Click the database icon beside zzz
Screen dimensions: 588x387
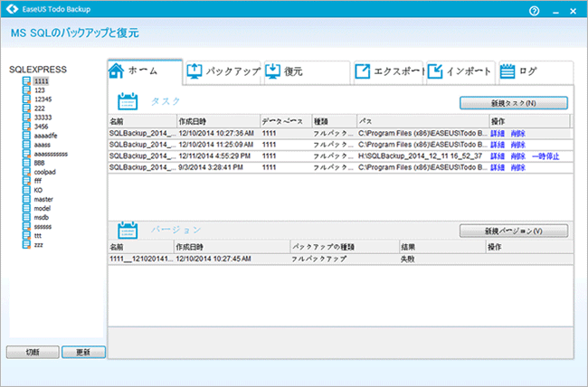click(x=26, y=244)
